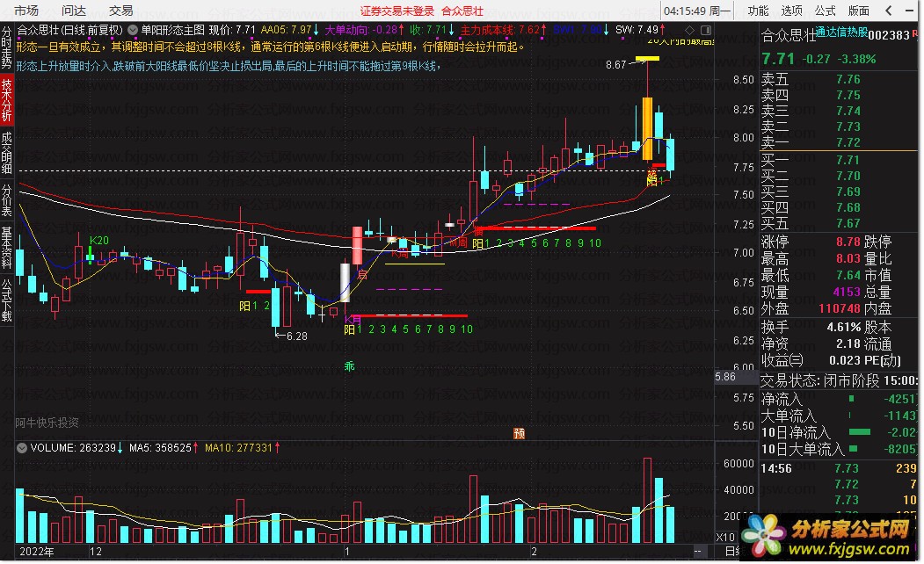The width and height of the screenshot is (924, 564).
Task: Click the 换手 4.61% value
Action: (844, 327)
